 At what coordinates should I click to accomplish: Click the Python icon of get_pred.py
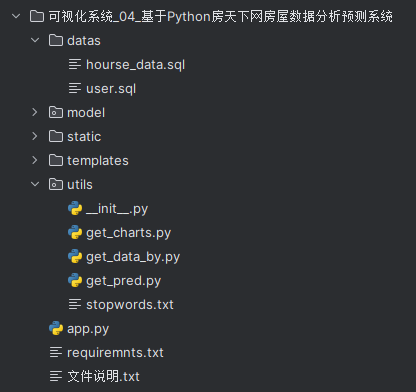[75, 280]
